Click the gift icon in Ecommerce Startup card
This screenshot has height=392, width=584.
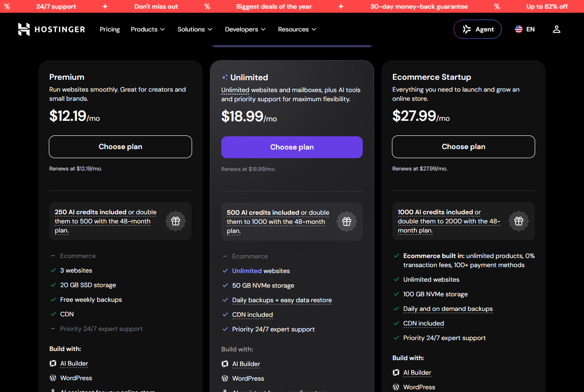tap(519, 221)
